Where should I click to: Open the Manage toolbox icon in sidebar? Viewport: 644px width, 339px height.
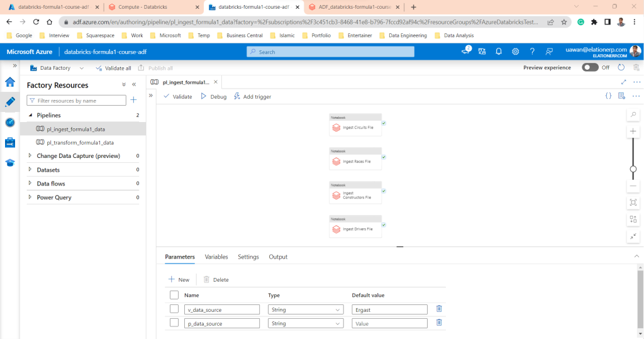tap(10, 143)
